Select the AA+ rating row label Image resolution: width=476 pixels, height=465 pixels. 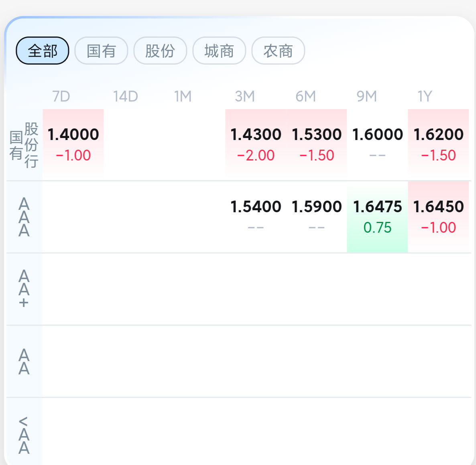24,289
